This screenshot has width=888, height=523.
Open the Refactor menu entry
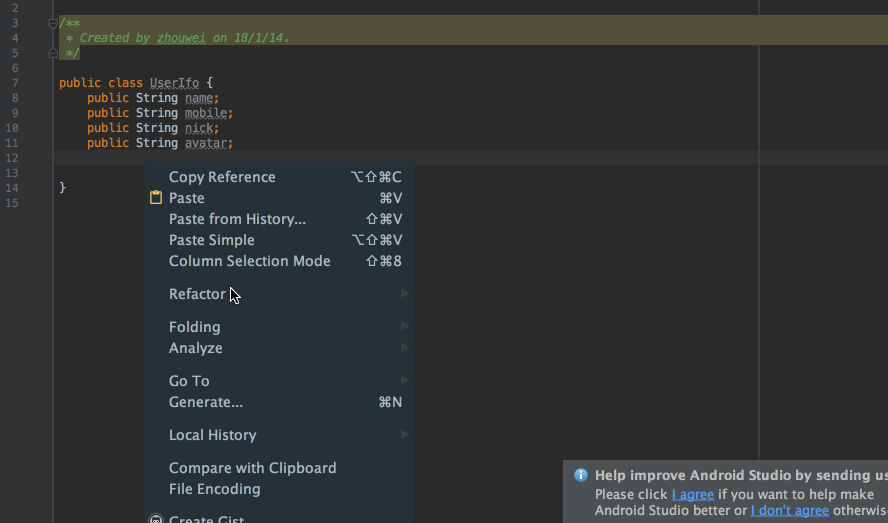click(x=280, y=294)
